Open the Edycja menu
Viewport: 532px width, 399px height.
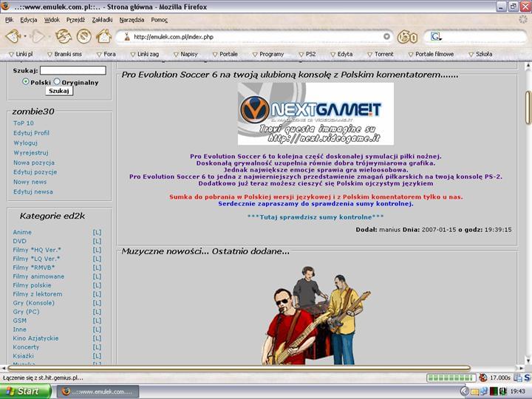pos(29,20)
